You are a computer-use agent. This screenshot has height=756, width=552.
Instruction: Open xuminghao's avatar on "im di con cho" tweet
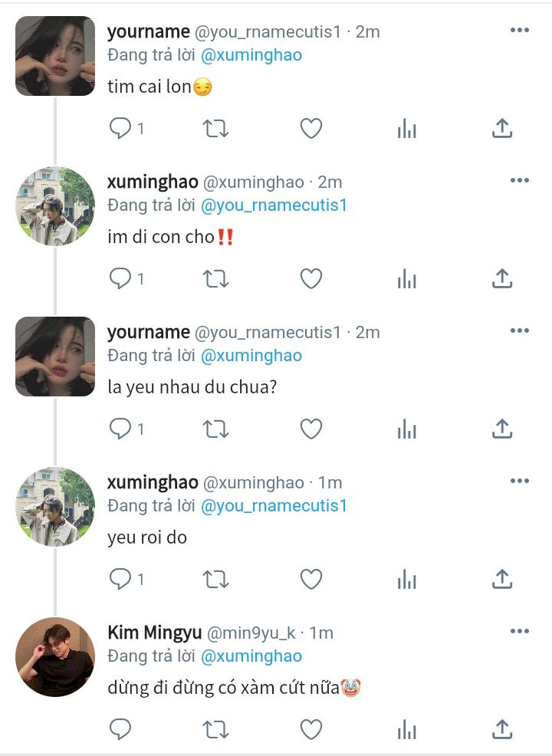click(x=55, y=206)
